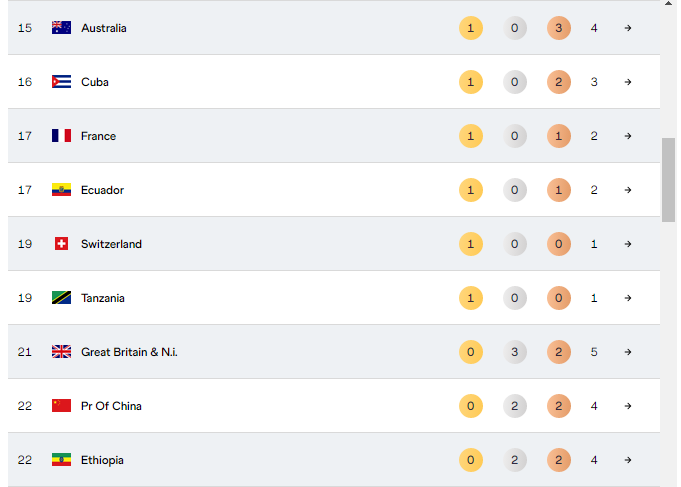Screen dimensions: 681x487
Task: Click the vertical page scrollbar thumb
Action: coord(668,178)
